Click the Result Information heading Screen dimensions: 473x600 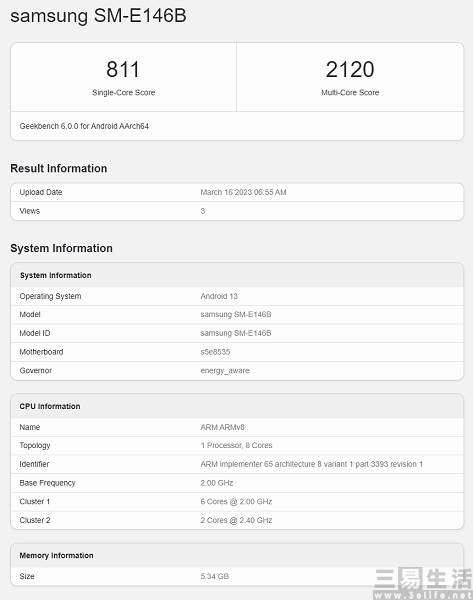point(59,168)
